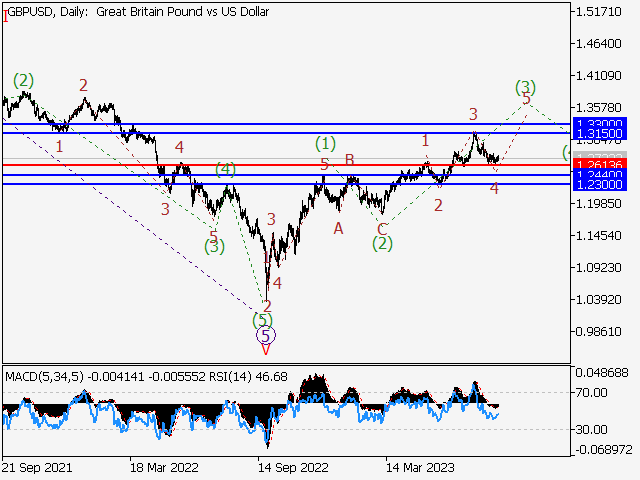Click the MACD(5,34,5) indicator label
The width and height of the screenshot is (640, 480).
pos(44,376)
